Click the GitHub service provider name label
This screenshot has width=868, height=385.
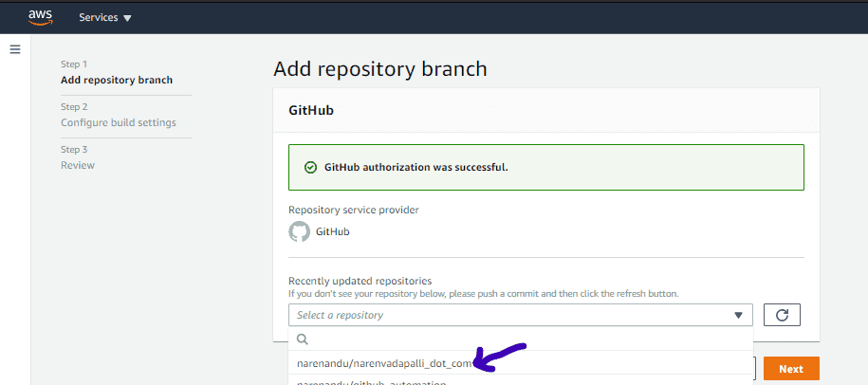click(332, 231)
